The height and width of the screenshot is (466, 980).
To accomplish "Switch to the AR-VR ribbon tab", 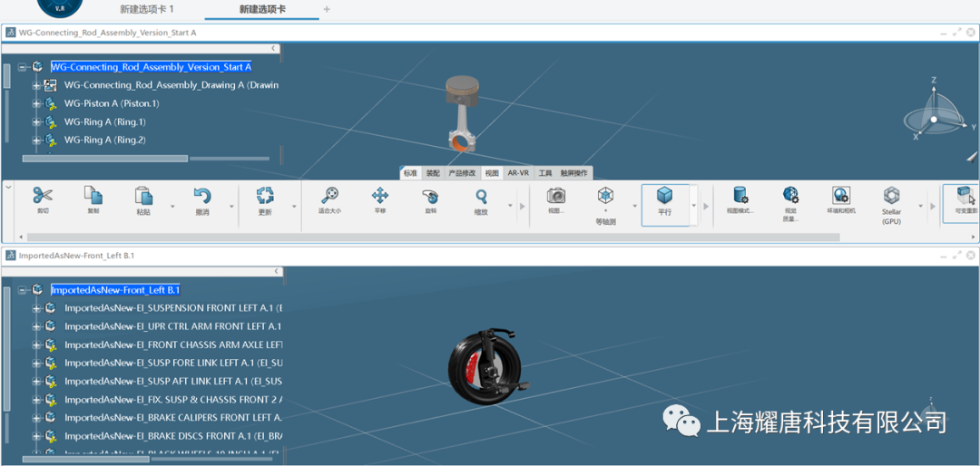I will [x=518, y=173].
